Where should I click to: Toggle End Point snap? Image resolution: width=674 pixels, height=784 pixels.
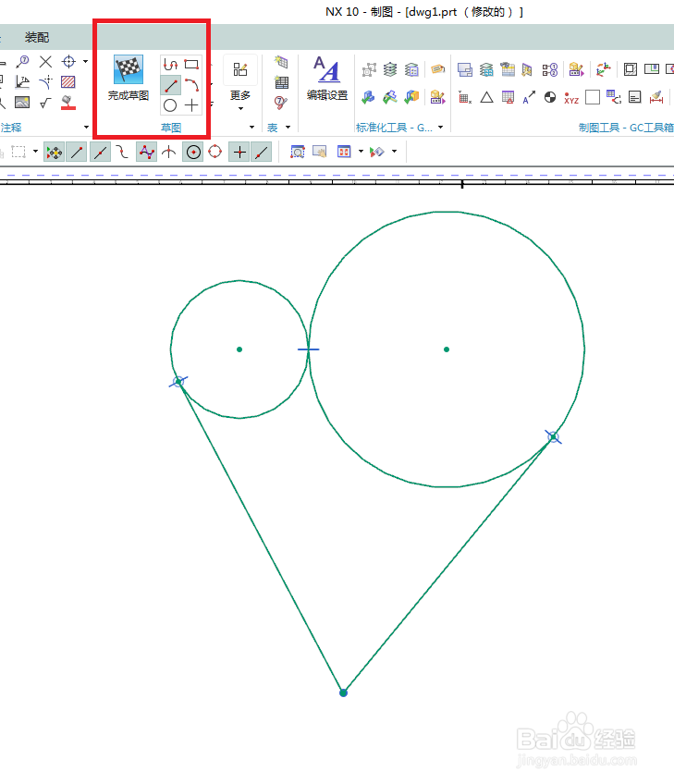[x=77, y=152]
